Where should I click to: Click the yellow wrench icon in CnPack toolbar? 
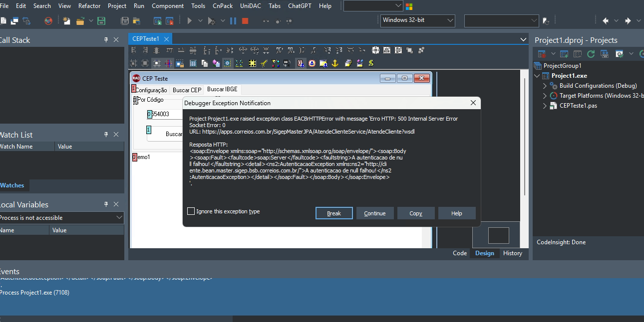pos(264,63)
